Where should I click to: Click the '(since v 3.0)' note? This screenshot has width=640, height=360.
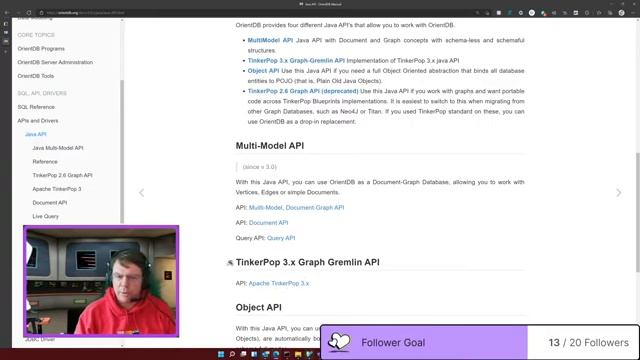point(260,167)
